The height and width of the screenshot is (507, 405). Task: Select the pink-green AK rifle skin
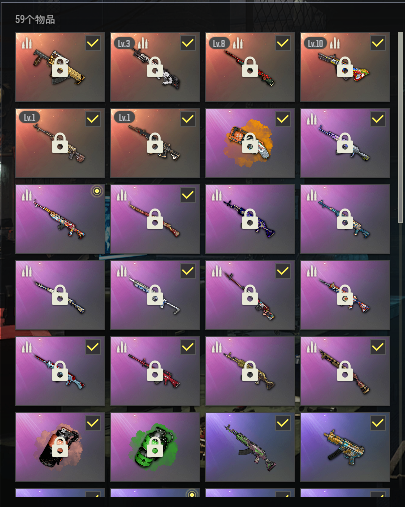pyautogui.click(x=250, y=447)
